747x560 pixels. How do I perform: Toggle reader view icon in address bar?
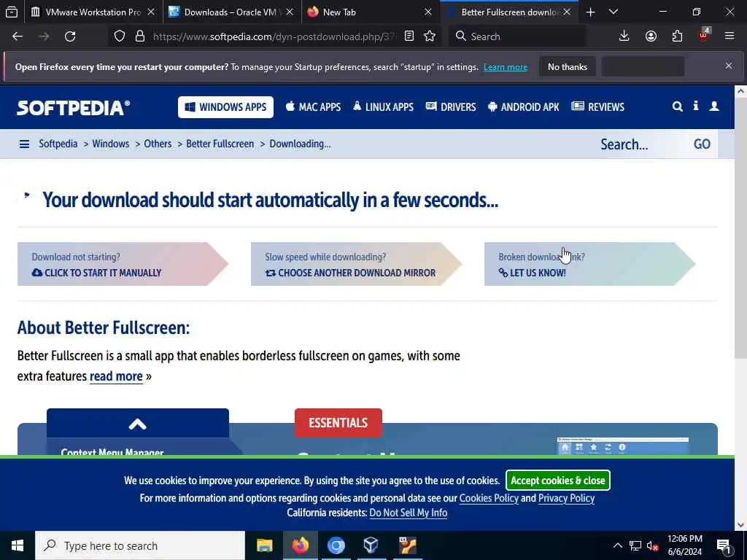click(409, 36)
